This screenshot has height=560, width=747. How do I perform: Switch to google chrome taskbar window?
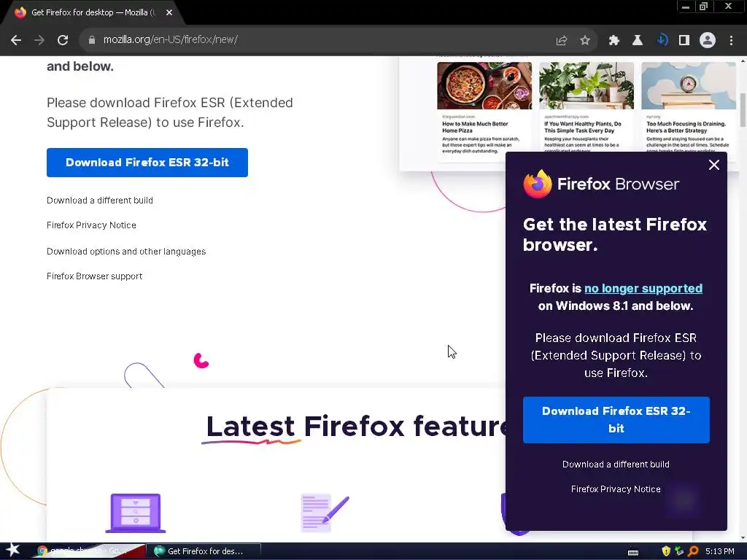point(89,551)
